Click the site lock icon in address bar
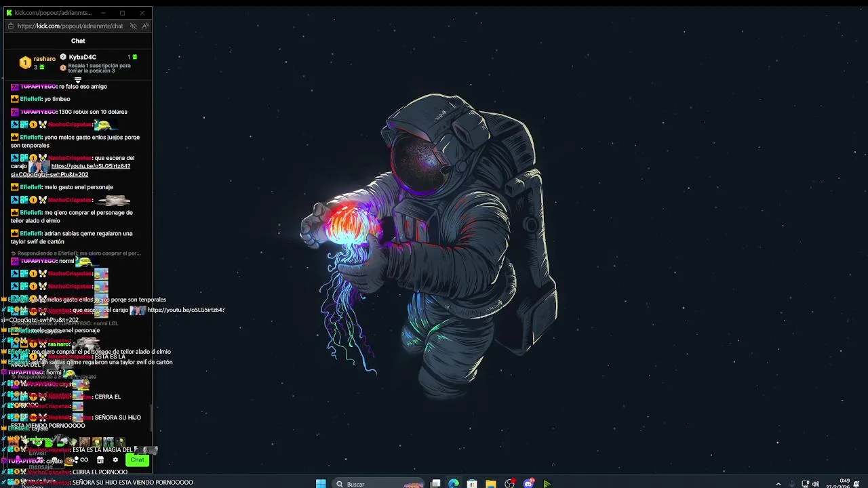The image size is (868, 488). point(10,26)
